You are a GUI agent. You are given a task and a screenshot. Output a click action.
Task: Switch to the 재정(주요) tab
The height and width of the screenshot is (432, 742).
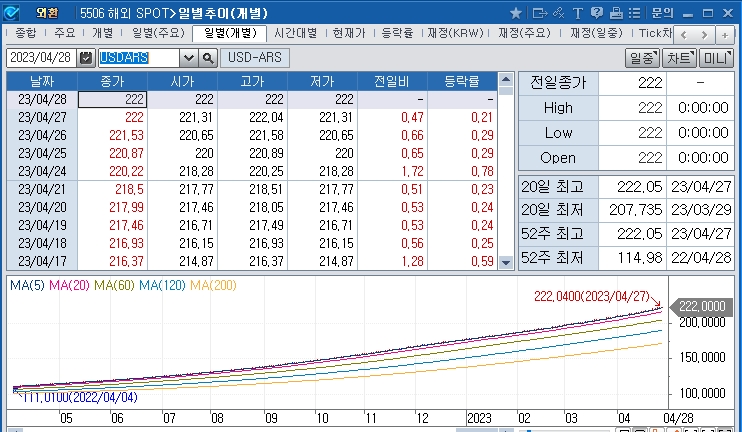(x=525, y=33)
